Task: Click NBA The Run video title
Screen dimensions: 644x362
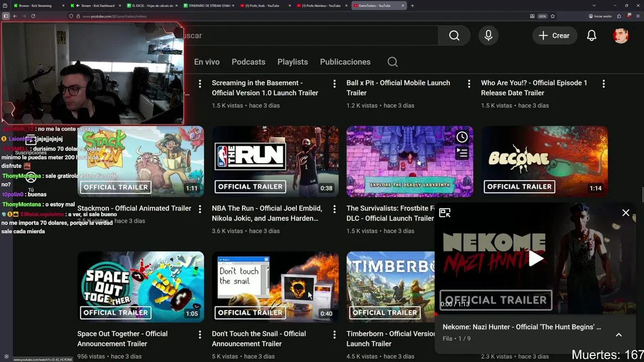Action: coord(267,213)
